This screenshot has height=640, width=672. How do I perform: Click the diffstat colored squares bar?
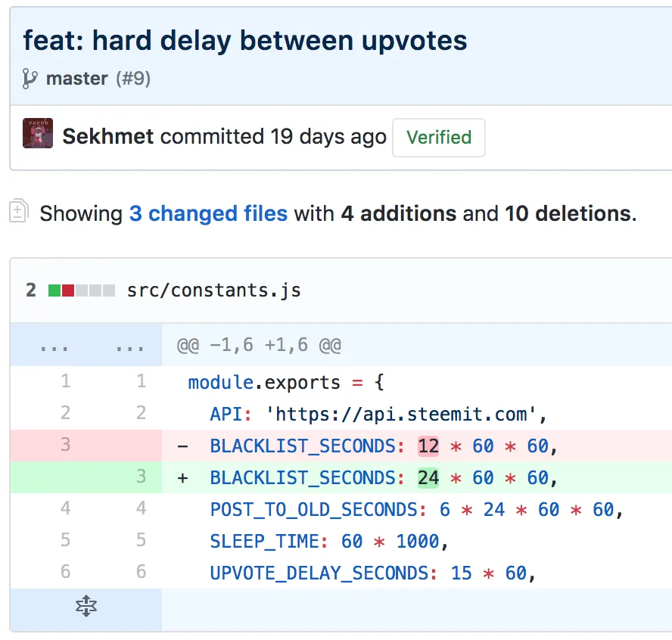pyautogui.click(x=82, y=290)
